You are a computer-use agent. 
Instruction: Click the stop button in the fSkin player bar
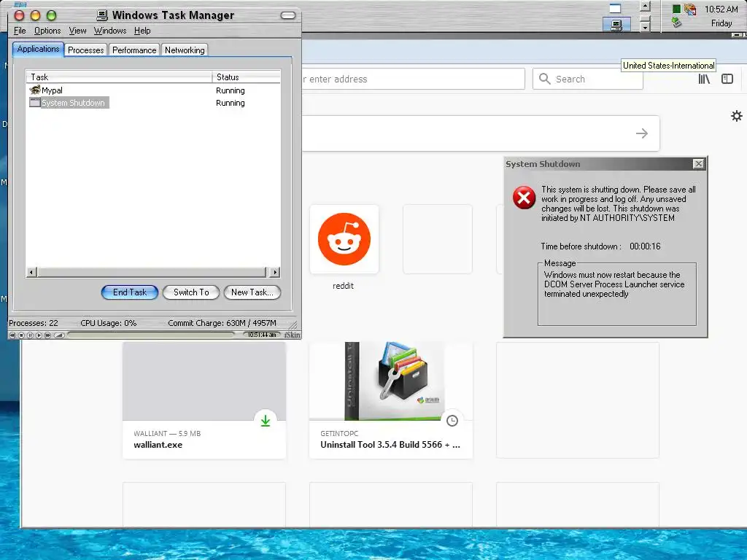pos(21,335)
